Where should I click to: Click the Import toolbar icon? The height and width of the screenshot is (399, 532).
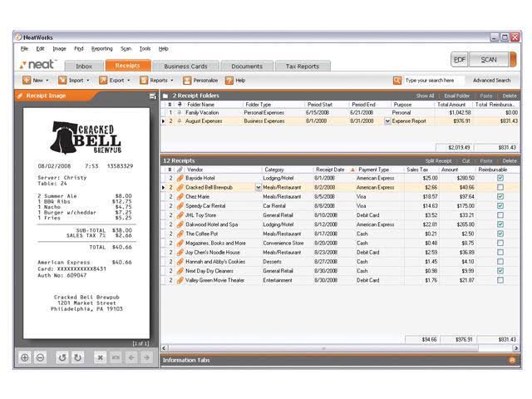tap(62, 80)
